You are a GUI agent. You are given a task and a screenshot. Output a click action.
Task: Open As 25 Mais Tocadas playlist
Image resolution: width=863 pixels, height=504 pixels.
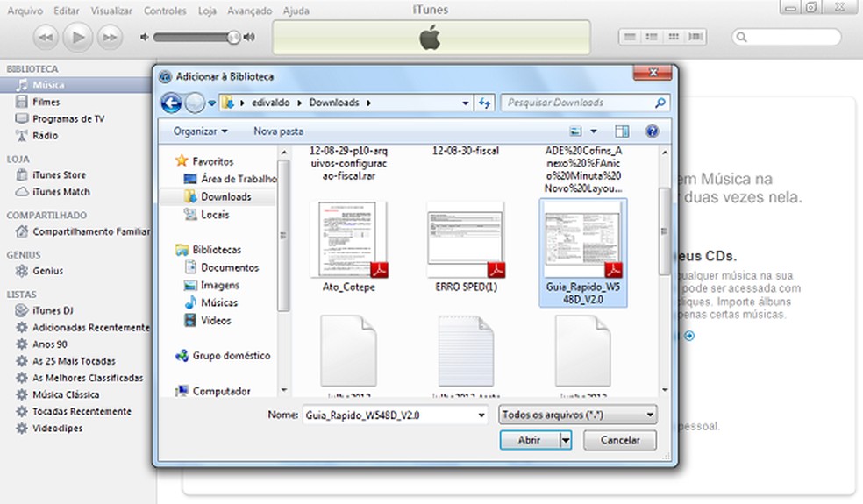[x=76, y=361]
